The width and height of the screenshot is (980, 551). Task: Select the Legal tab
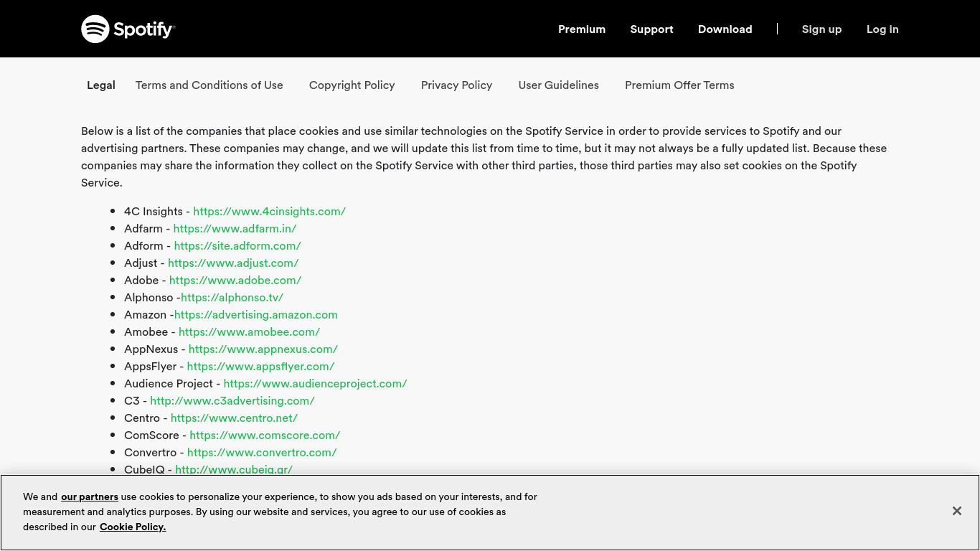click(x=101, y=85)
